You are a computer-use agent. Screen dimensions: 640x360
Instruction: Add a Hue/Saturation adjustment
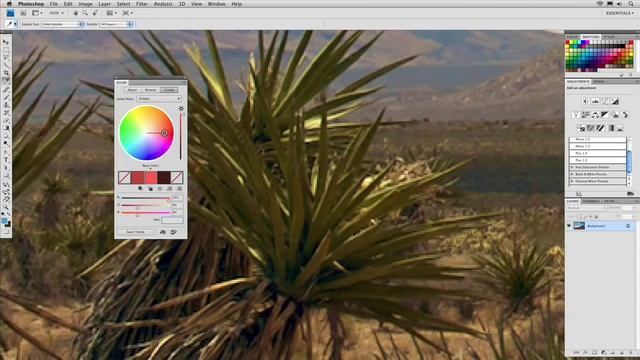coord(586,115)
